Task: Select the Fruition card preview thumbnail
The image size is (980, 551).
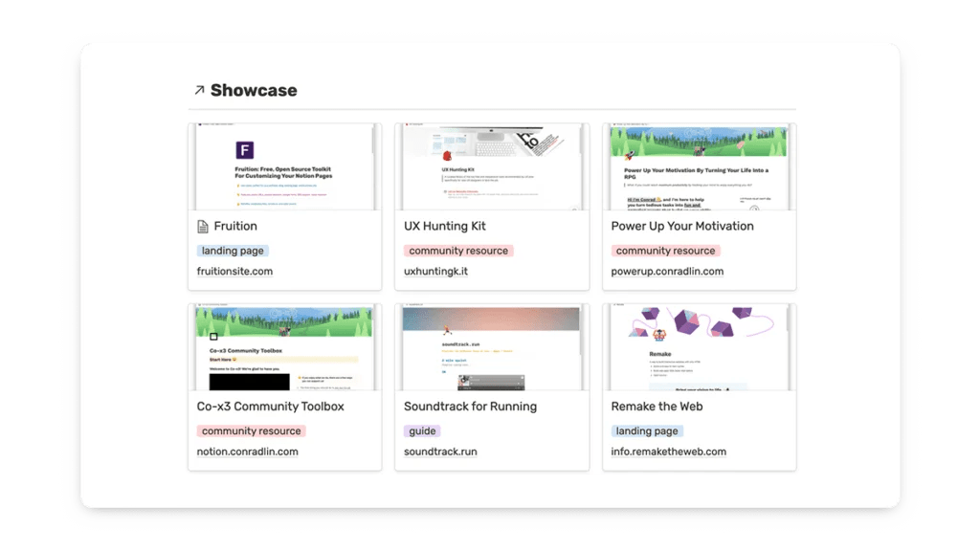Action: point(285,166)
